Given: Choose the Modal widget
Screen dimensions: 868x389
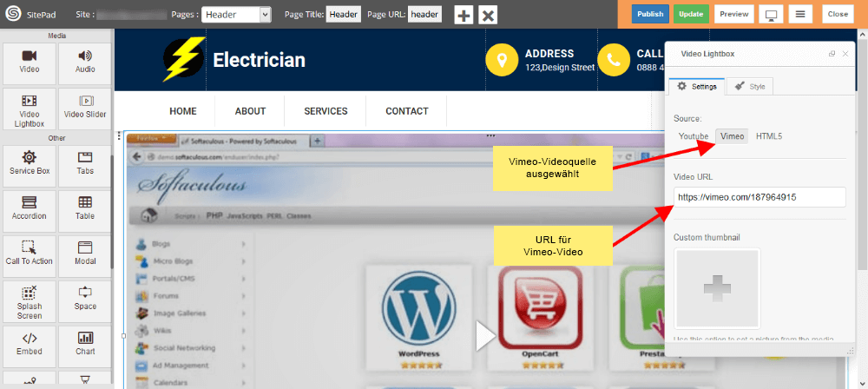Looking at the screenshot, I should coord(85,256).
